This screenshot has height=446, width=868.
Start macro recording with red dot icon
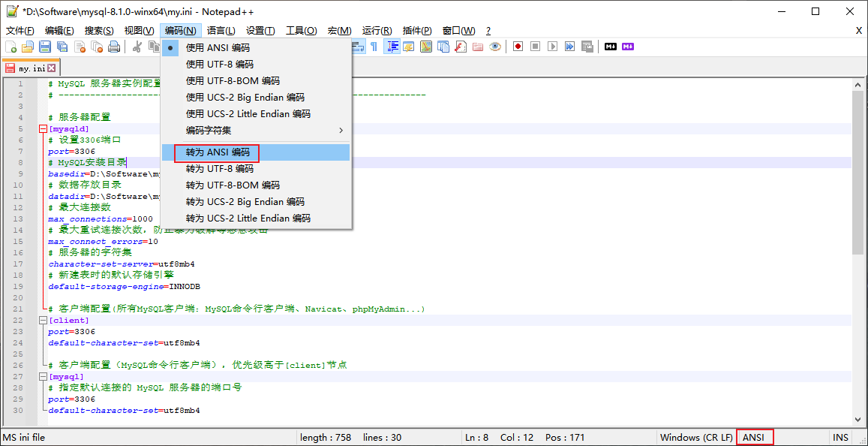(x=518, y=47)
